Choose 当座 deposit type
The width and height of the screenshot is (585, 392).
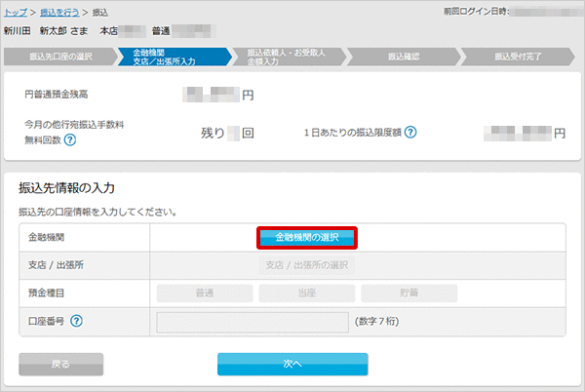(306, 292)
